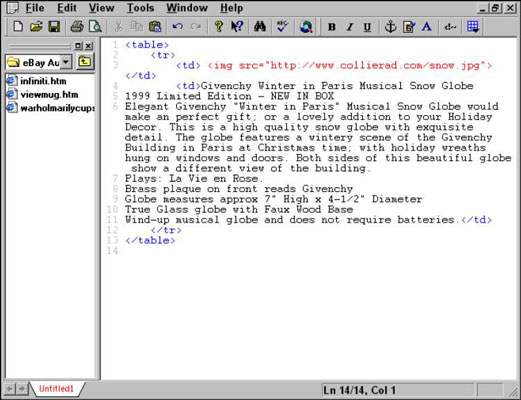Open the Tools menu
Viewport: 521px width, 400px height.
point(140,8)
